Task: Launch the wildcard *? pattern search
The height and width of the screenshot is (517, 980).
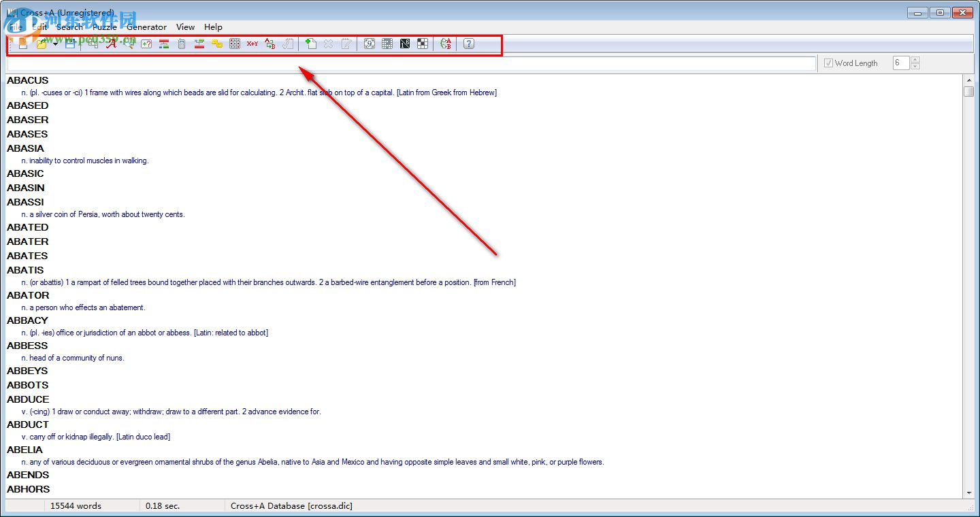Action: (146, 44)
